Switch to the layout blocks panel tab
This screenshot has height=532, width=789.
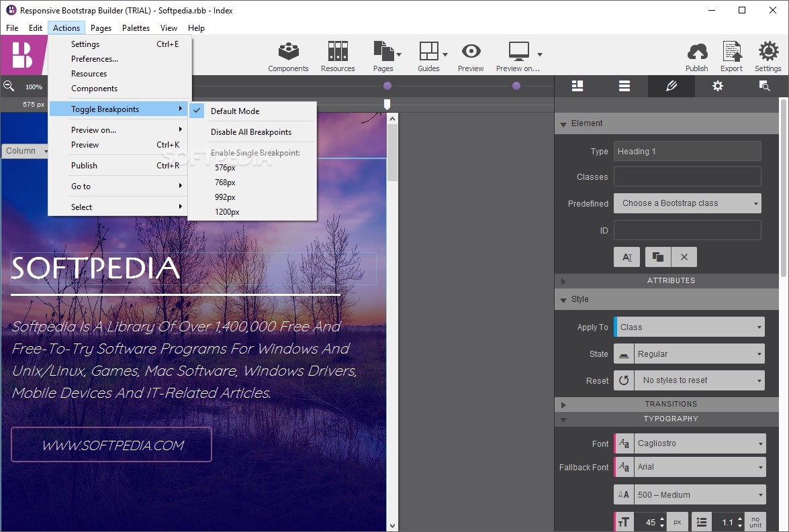coord(577,86)
